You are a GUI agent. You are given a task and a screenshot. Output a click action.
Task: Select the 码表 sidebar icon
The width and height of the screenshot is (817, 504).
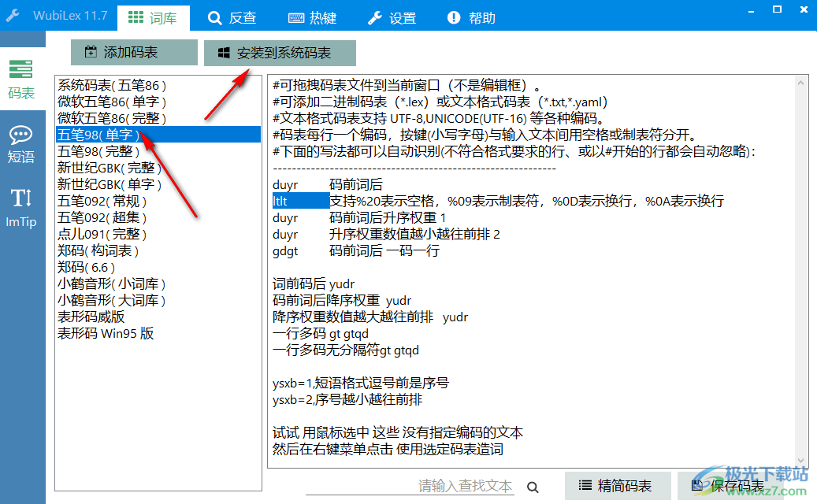point(22,80)
